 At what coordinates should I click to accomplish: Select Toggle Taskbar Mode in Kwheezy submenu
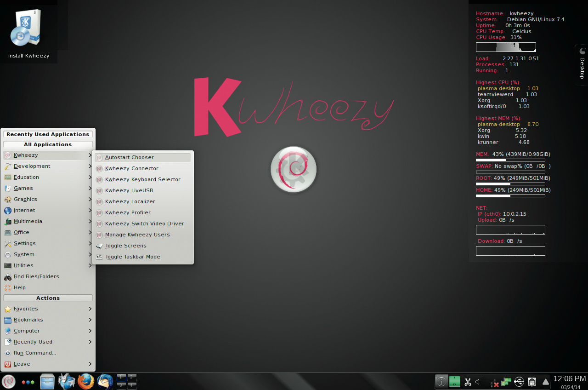click(143, 257)
